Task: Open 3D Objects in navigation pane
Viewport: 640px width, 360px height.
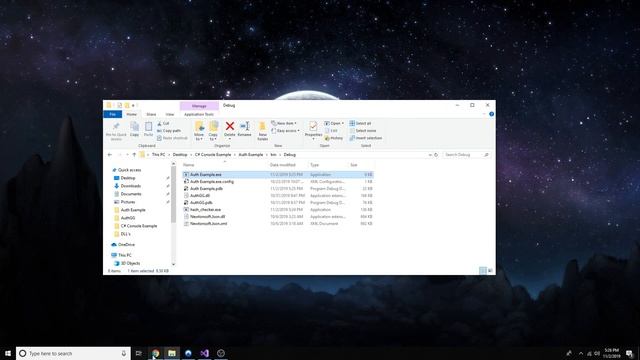Action: tap(130, 263)
